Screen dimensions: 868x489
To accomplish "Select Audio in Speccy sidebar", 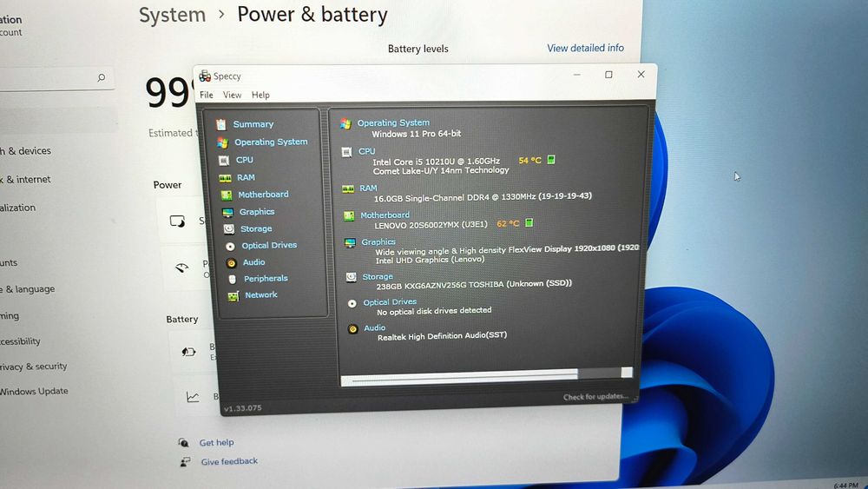I will 253,262.
